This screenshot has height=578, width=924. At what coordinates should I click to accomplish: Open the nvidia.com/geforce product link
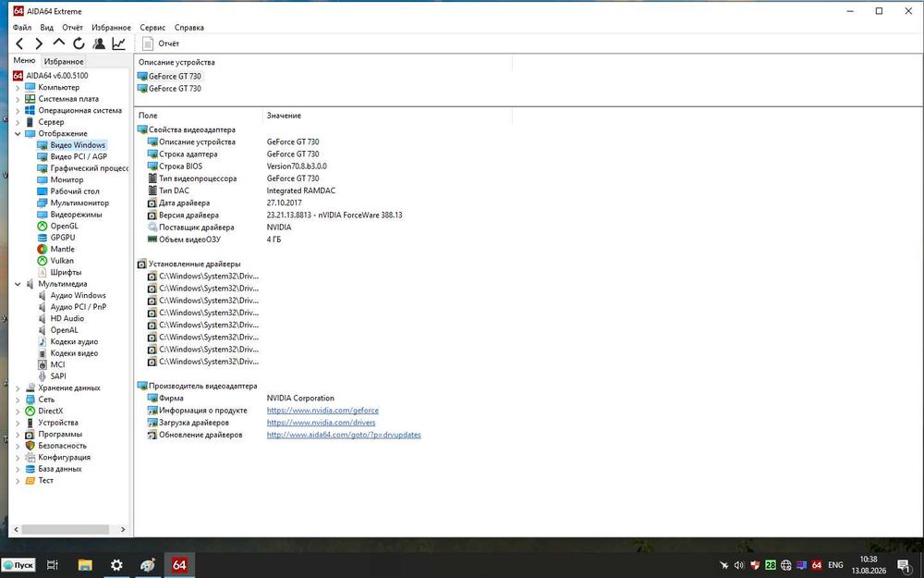point(322,411)
